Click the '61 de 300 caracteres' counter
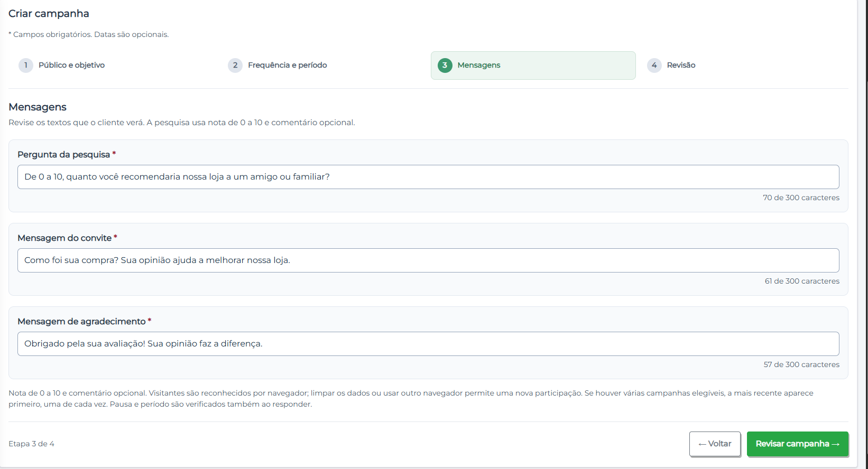Screen dimensions: 868x469 coord(802,281)
